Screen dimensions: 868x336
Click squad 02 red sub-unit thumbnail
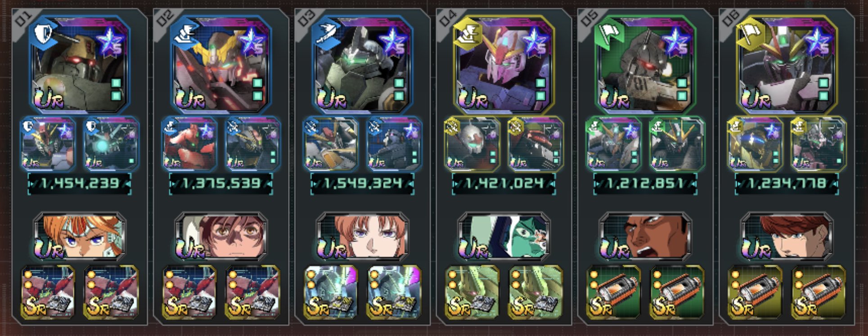point(189,144)
